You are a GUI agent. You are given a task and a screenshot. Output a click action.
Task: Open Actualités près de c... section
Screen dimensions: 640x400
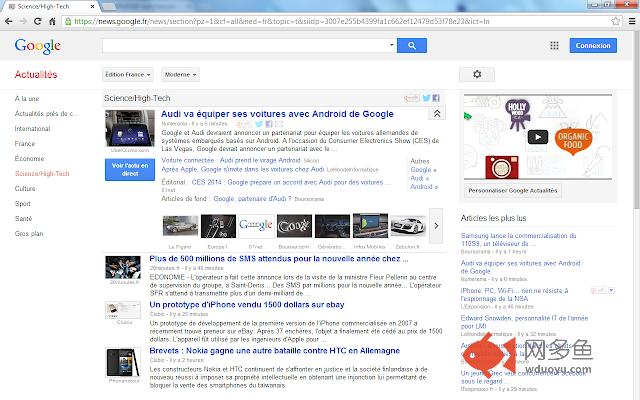coord(47,113)
